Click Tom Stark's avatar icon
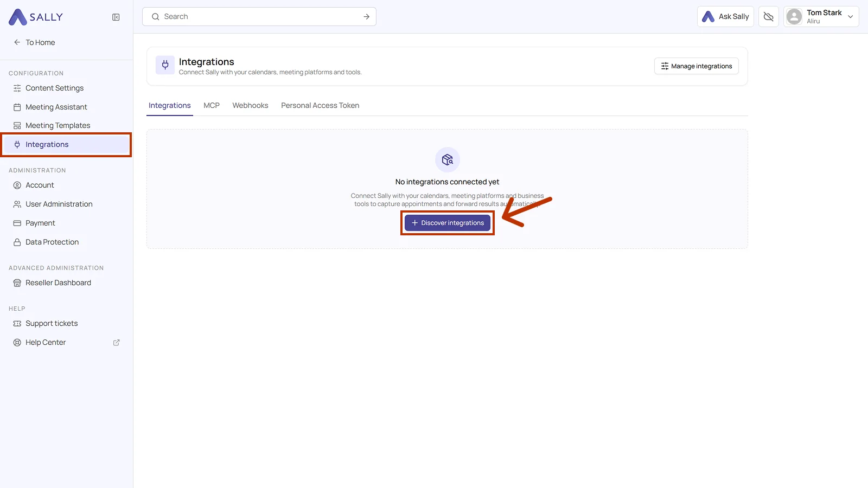The image size is (868, 488). 794,17
